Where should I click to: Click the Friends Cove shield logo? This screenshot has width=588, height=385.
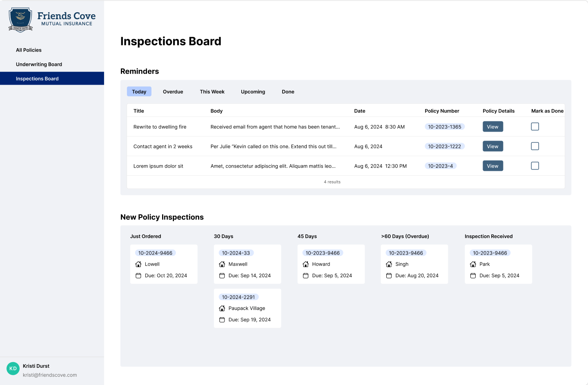tap(20, 19)
